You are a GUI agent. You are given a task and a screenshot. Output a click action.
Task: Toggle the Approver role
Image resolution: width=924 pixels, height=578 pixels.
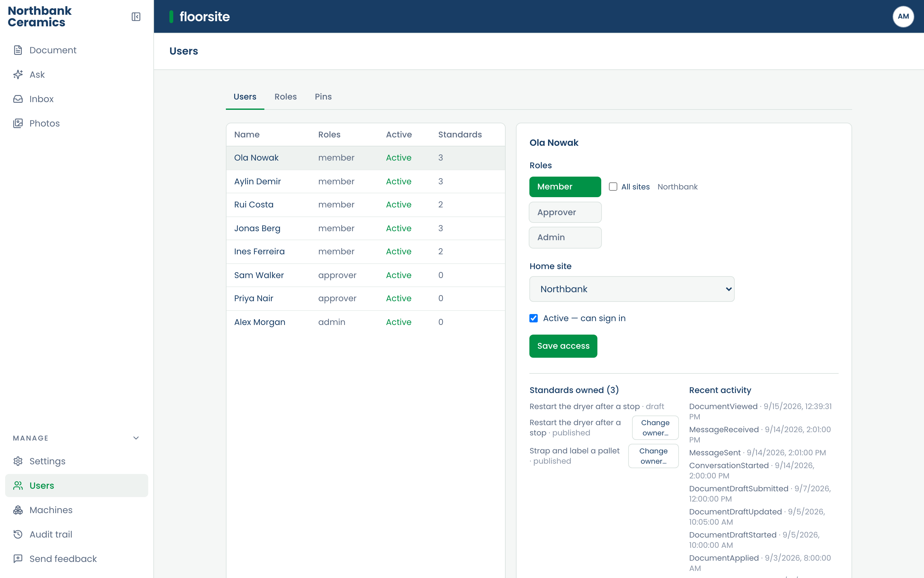[565, 212]
